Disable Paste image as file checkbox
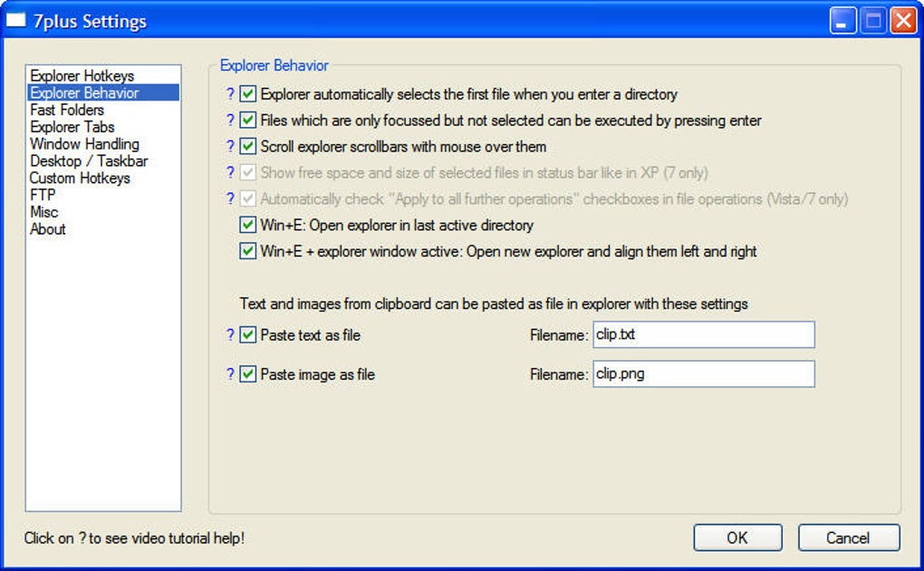This screenshot has width=924, height=571. coord(248,374)
